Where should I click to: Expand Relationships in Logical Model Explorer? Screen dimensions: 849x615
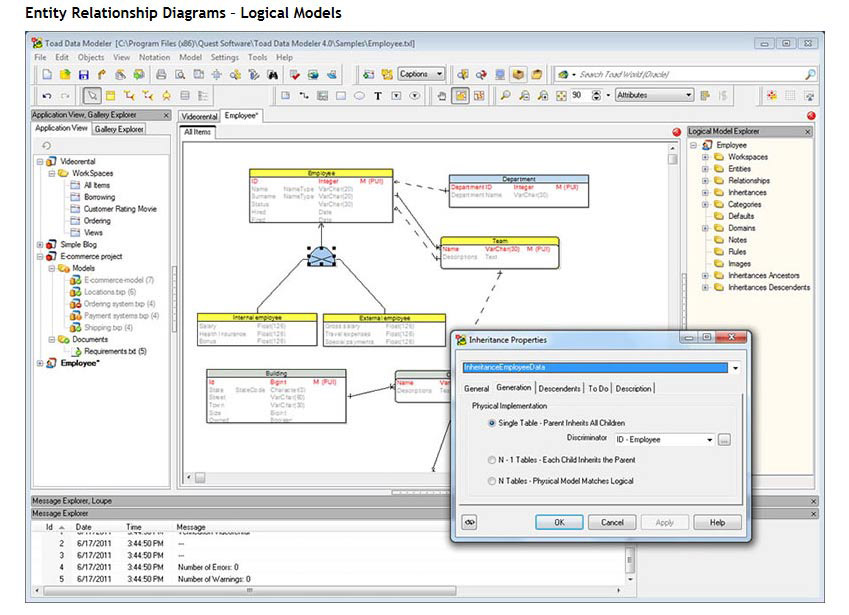pos(705,181)
